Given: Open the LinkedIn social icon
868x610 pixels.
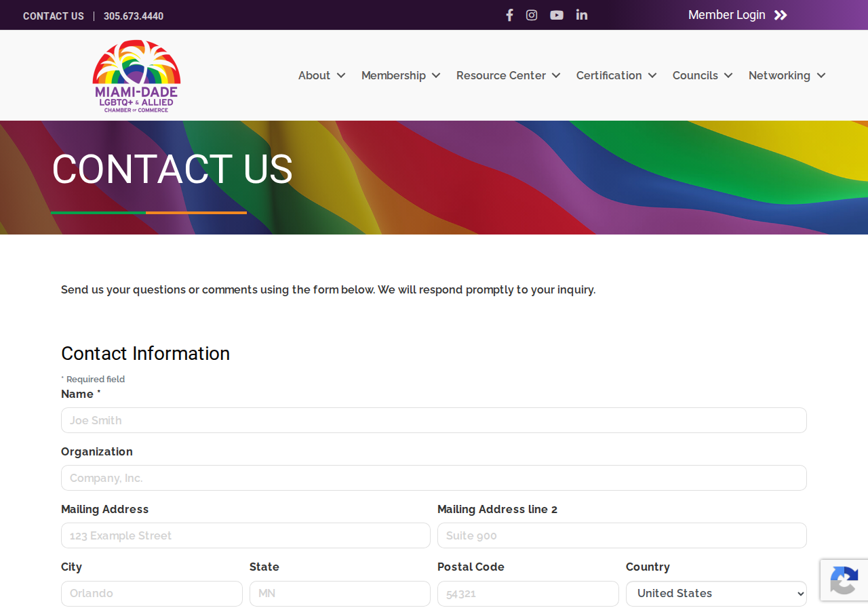Looking at the screenshot, I should click(x=582, y=15).
